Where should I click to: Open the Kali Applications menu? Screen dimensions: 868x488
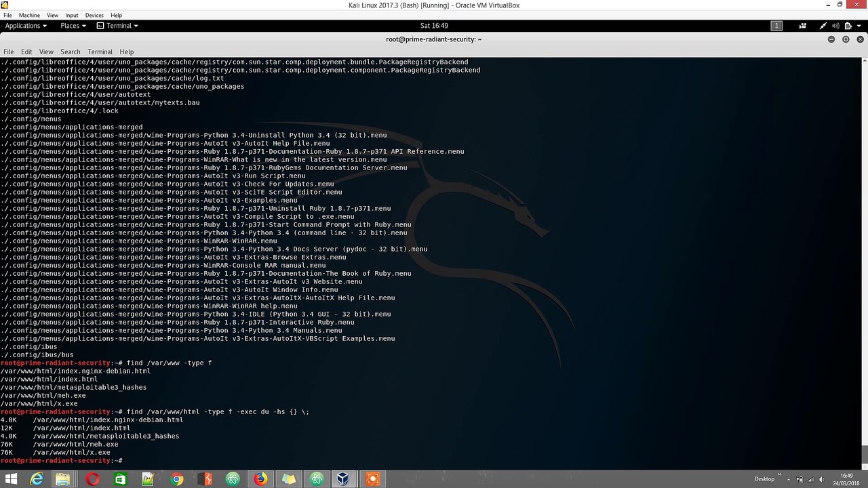[26, 26]
